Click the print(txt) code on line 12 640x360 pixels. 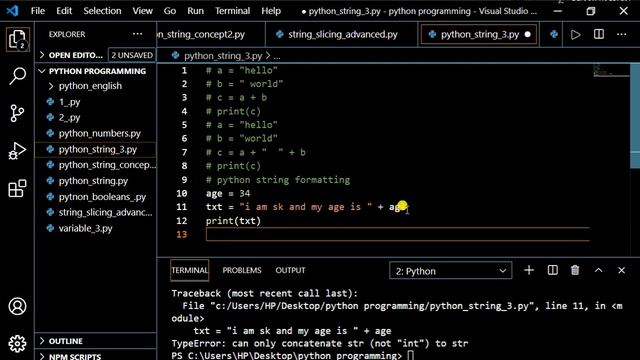click(x=233, y=221)
